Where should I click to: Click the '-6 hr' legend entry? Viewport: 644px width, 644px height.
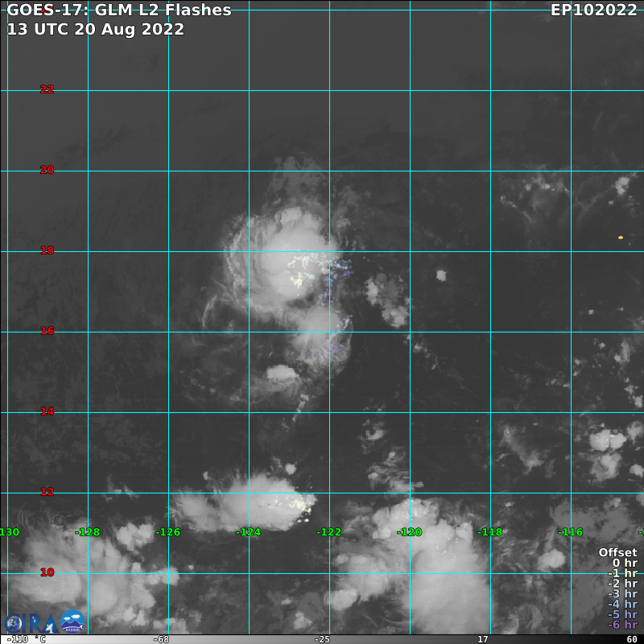[622, 625]
